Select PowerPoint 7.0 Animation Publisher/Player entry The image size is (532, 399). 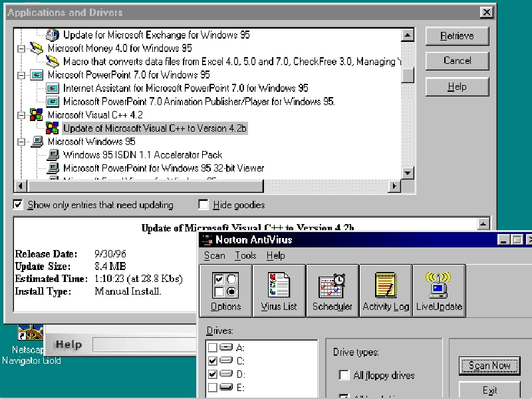(x=199, y=102)
